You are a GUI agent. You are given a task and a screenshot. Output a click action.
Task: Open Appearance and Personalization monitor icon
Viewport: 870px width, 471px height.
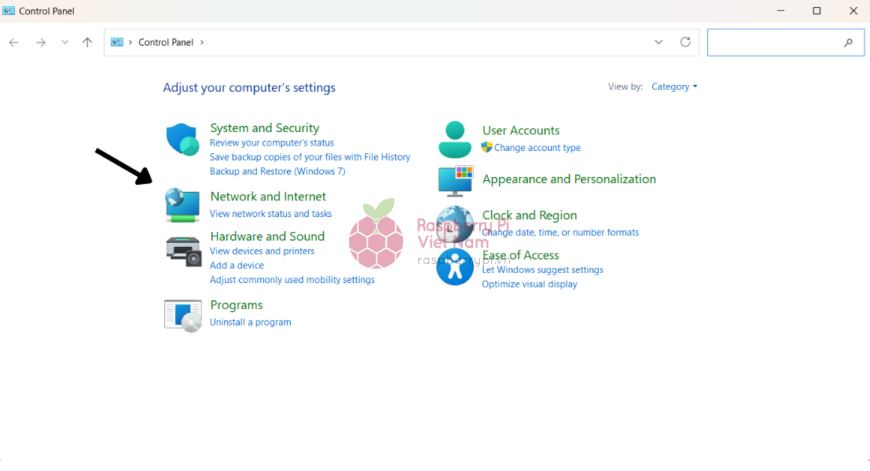pos(455,180)
